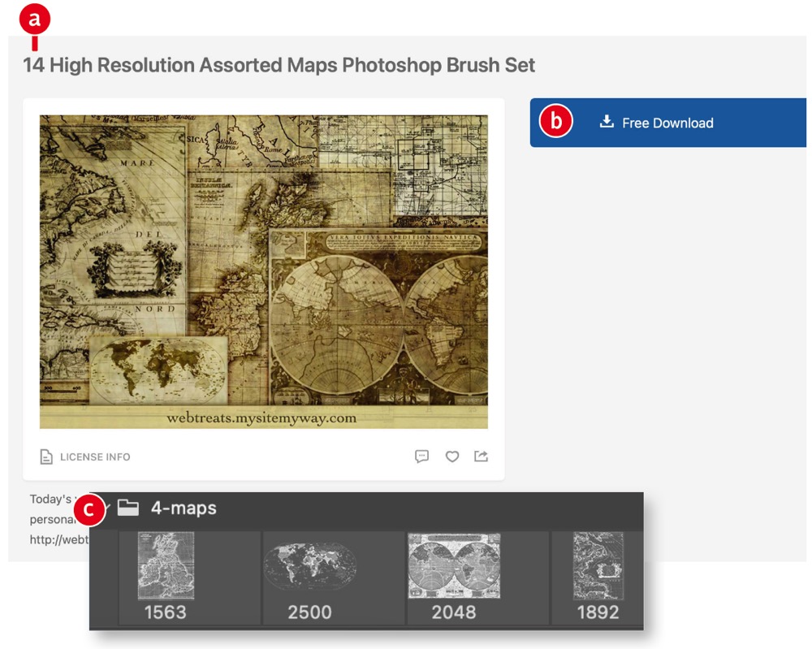Select the 4-maps folder icon
This screenshot has height=649, width=812.
pyautogui.click(x=128, y=508)
